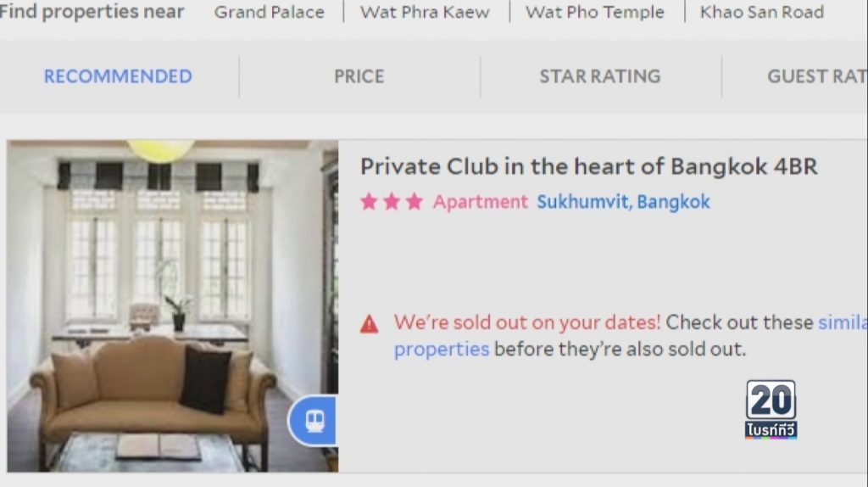868x487 pixels.
Task: Select the Wat Pho Temple landmark link
Action: pos(595,12)
